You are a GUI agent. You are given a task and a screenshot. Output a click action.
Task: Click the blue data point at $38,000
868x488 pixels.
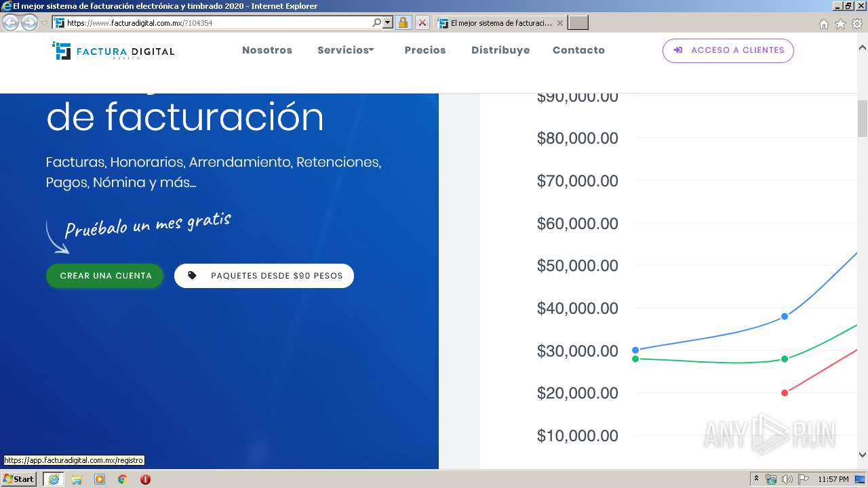[x=785, y=317]
